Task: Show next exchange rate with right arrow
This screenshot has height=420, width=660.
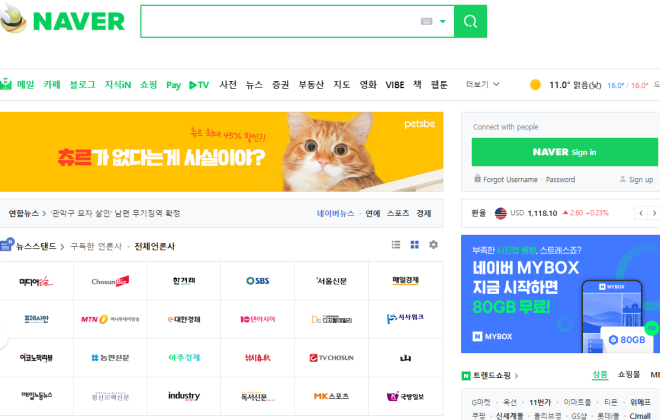Action: point(654,213)
